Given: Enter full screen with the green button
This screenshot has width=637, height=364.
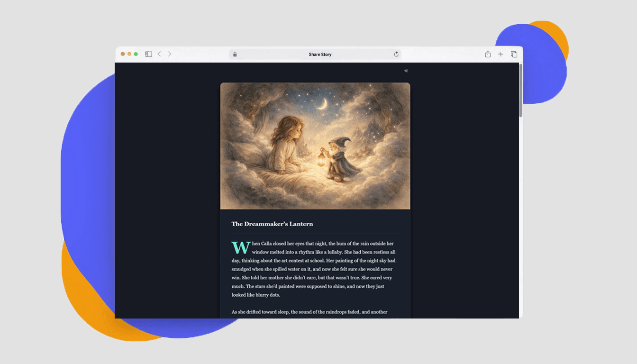Looking at the screenshot, I should click(x=136, y=54).
